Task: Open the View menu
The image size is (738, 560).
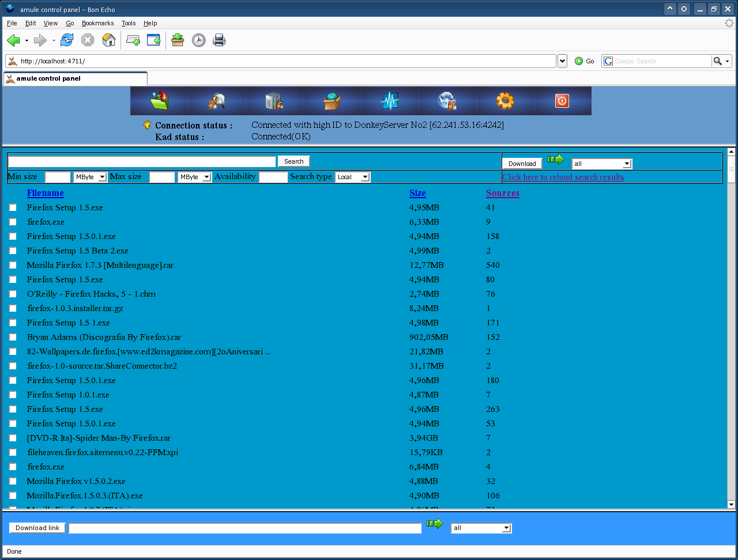Action: tap(51, 23)
